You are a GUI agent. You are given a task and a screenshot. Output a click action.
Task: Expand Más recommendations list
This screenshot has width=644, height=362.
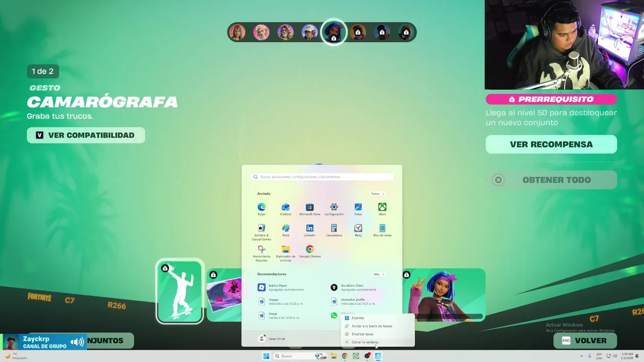[x=379, y=274]
